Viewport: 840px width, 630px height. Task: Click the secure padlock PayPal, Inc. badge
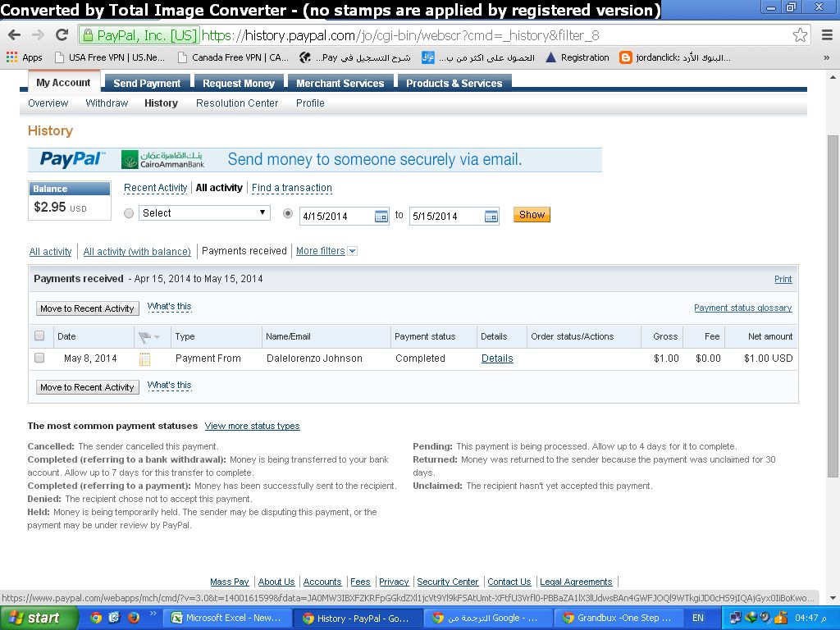click(139, 35)
